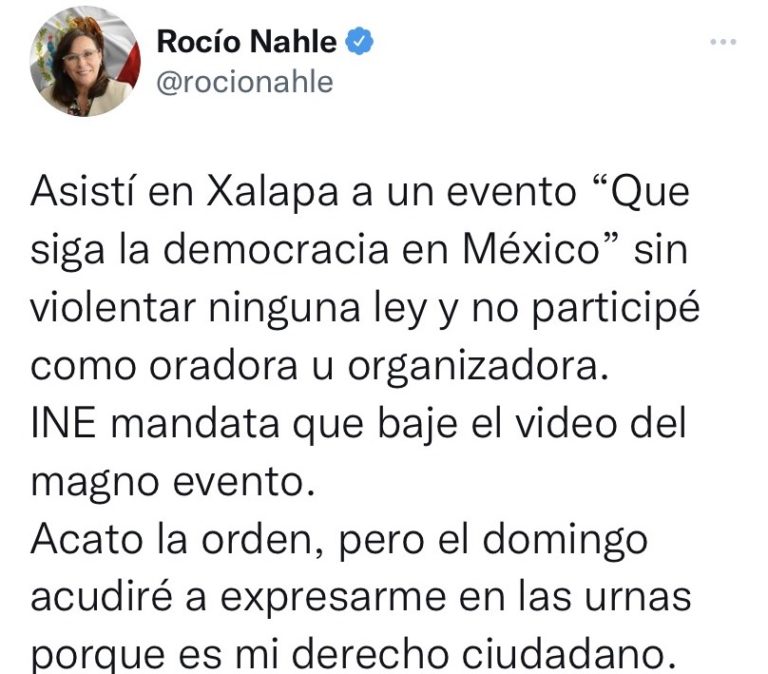Click the word democracia in the tweet
768x674 pixels.
click(x=275, y=249)
